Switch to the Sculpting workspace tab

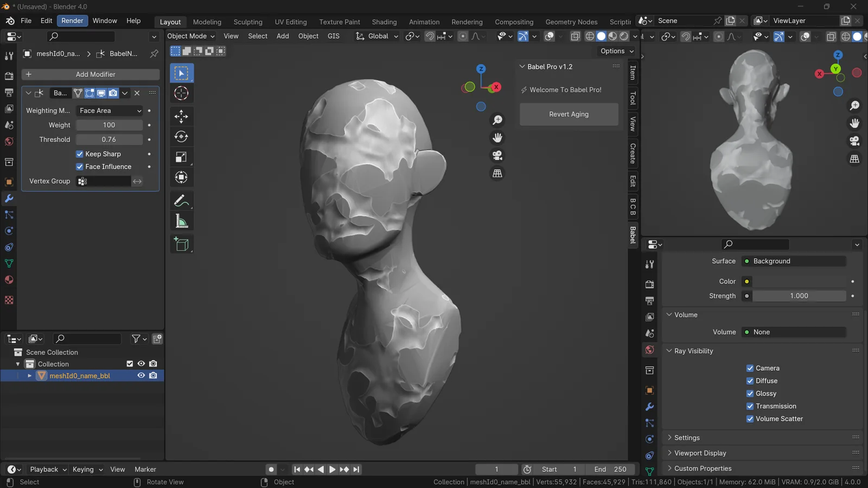pos(248,22)
